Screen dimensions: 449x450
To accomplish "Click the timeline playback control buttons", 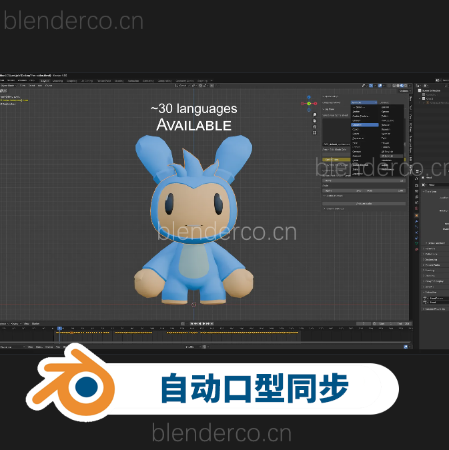I will click(202, 324).
